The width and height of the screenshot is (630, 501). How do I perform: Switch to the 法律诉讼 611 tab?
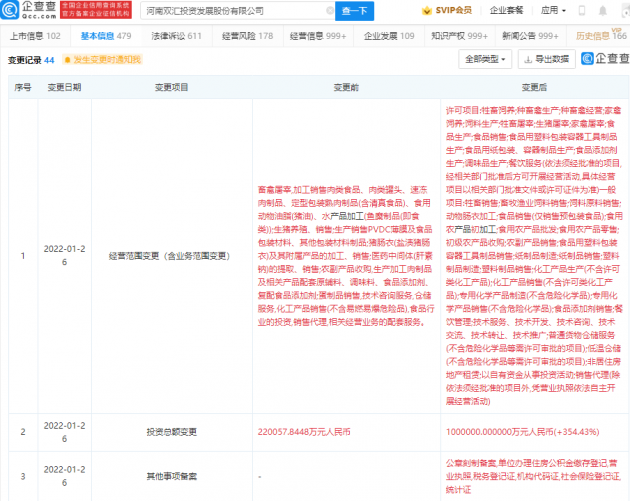(176, 36)
